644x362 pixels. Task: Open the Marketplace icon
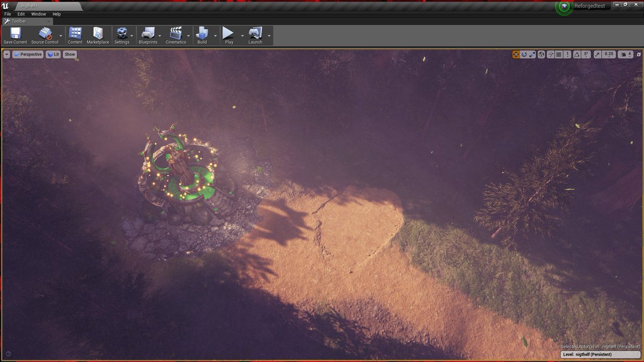98,33
